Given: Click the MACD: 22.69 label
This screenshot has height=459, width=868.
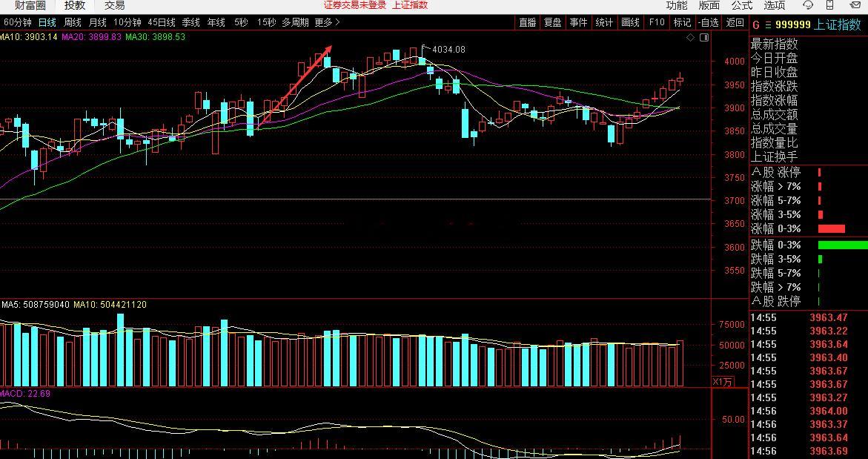Looking at the screenshot, I should [25, 394].
